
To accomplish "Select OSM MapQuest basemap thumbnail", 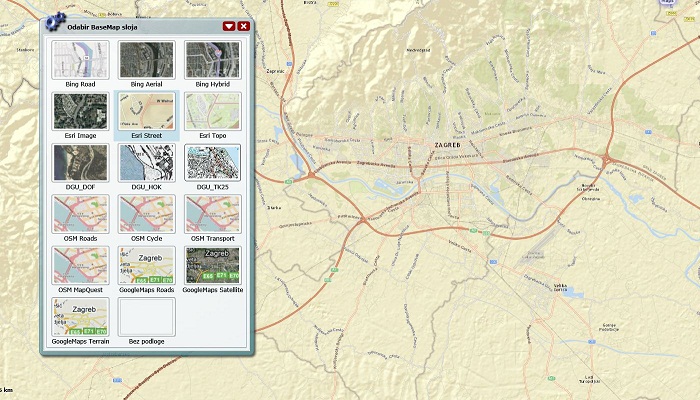I will pos(80,265).
